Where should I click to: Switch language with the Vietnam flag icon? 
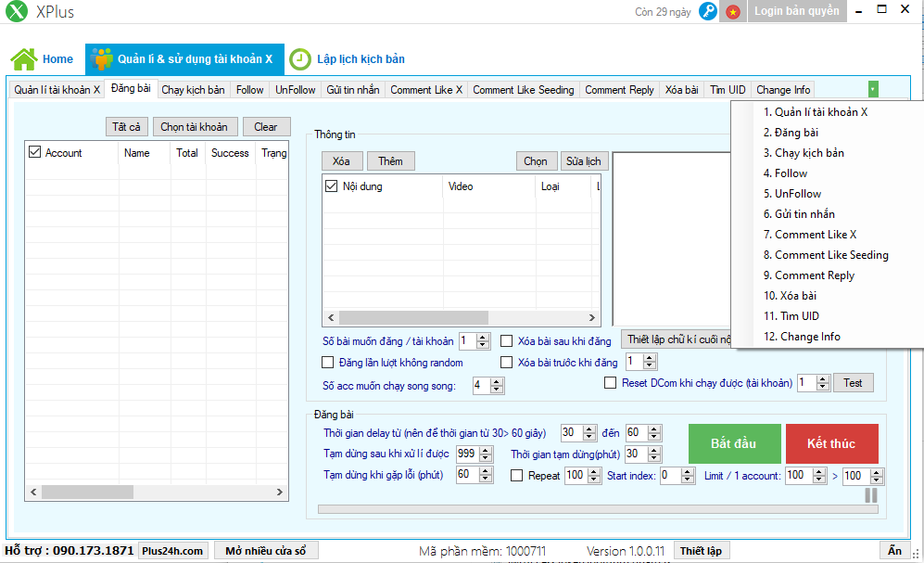point(733,12)
